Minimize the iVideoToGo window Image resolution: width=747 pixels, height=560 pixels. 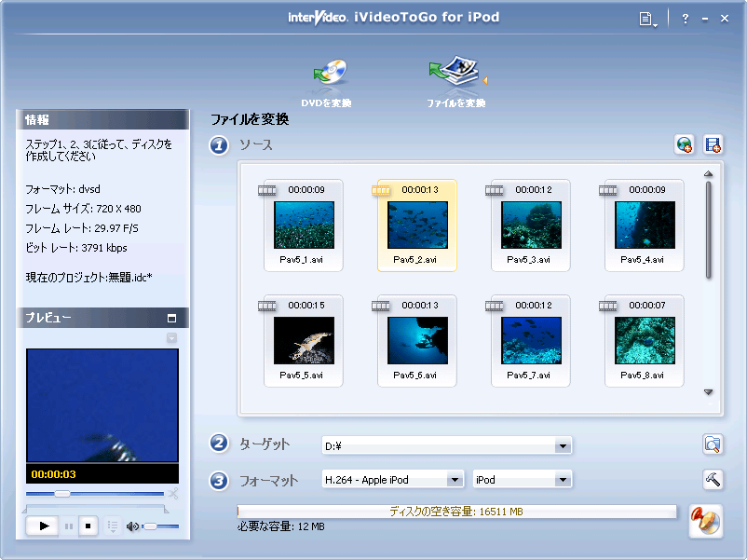705,19
